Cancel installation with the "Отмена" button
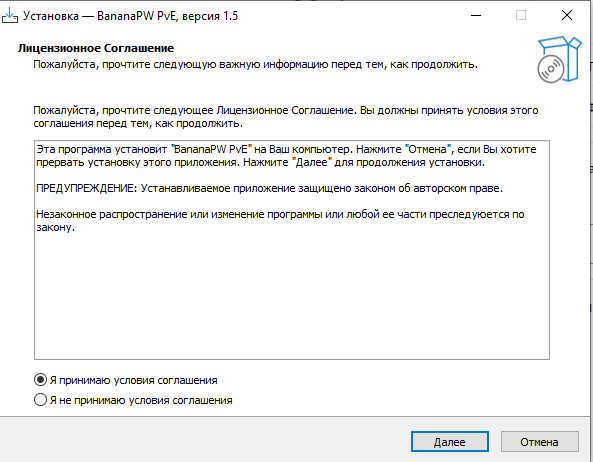Viewport: 593px width, 462px height. point(539,442)
